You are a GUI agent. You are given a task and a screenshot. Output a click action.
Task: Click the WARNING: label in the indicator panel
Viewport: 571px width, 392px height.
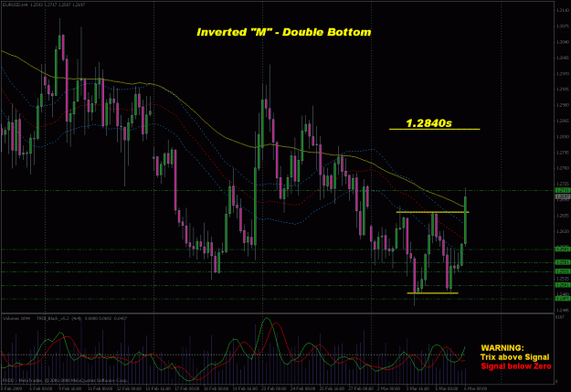point(502,348)
